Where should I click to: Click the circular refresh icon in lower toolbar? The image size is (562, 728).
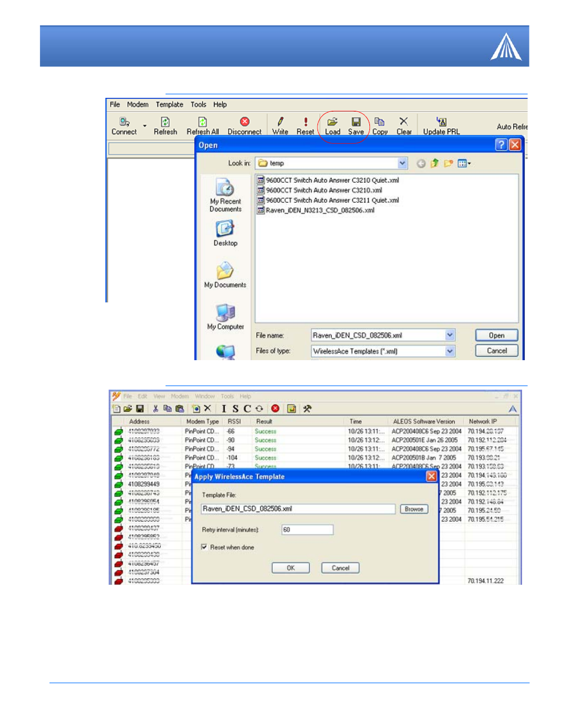pos(259,409)
